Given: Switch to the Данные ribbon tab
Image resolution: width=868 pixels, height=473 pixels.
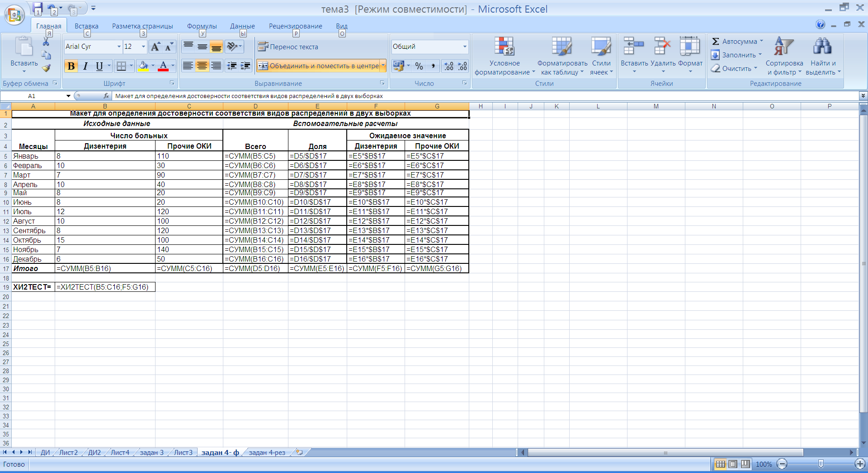Looking at the screenshot, I should (242, 26).
